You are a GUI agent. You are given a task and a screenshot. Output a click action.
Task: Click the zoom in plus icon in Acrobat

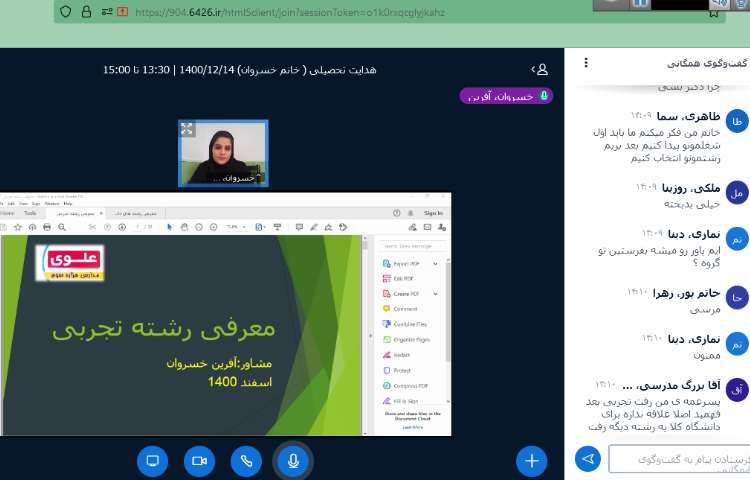click(213, 227)
